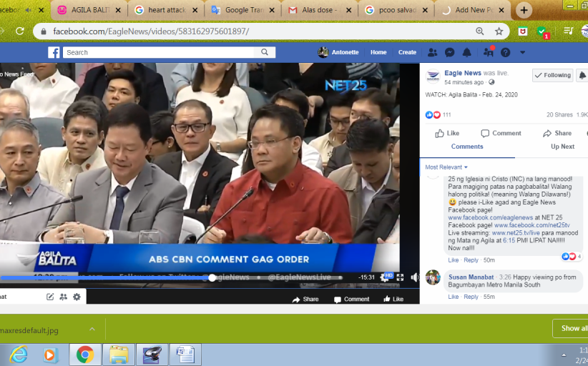The height and width of the screenshot is (366, 588).
Task: Click the Facebook logo icon
Action: tap(54, 52)
